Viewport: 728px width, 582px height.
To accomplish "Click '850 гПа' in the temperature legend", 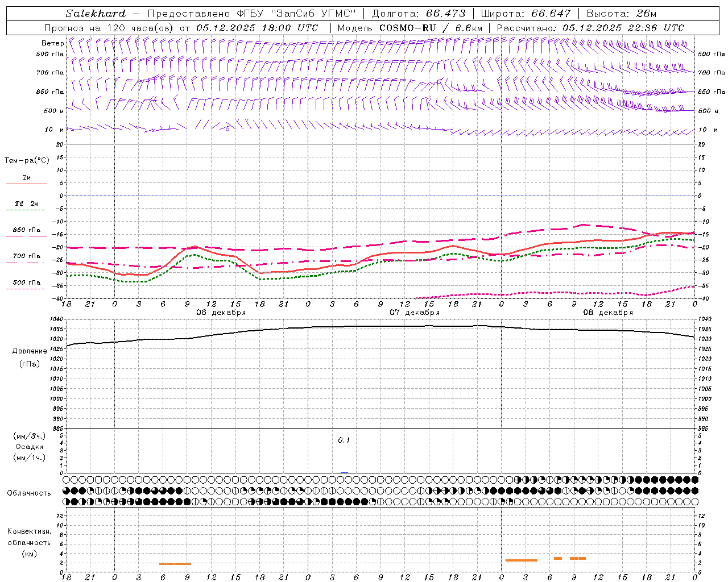I will tap(27, 230).
